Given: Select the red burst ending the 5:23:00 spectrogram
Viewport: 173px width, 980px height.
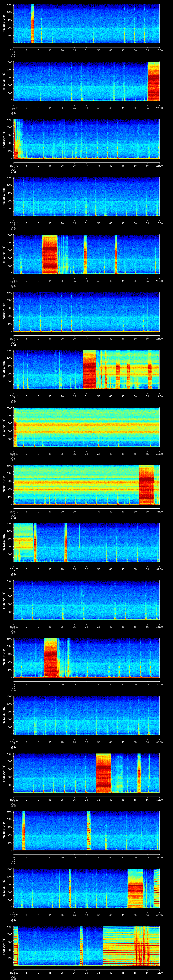Looking at the screenshot, I should pos(154,81).
